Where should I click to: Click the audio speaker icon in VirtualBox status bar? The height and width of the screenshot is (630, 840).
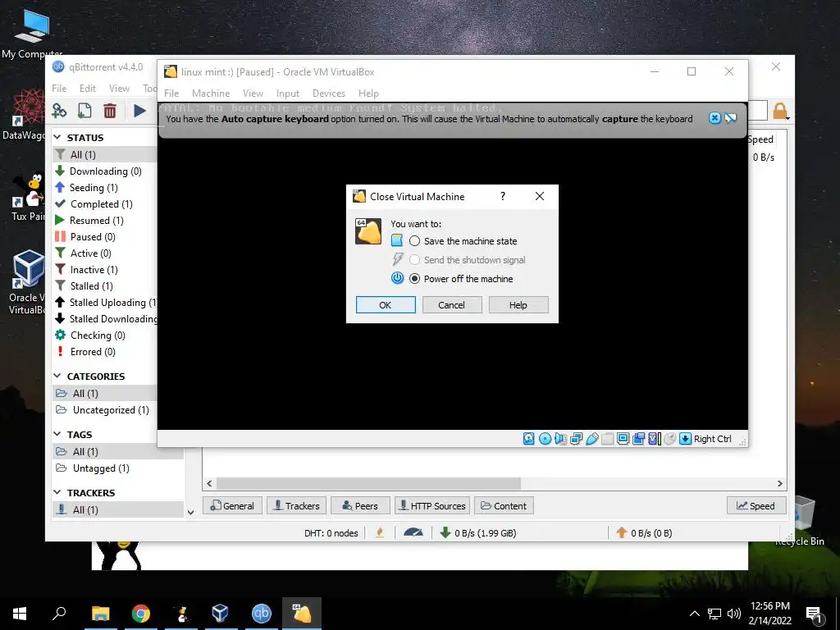560,439
